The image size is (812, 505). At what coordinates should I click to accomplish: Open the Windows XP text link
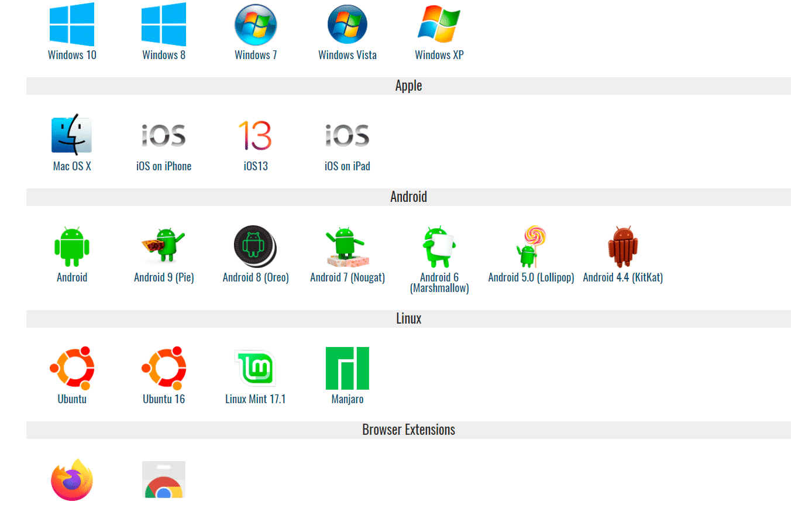coord(439,55)
